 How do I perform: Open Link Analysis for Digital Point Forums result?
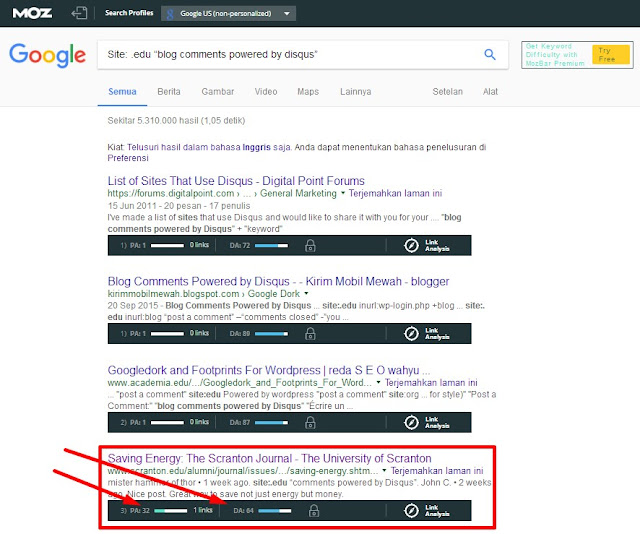click(x=427, y=245)
